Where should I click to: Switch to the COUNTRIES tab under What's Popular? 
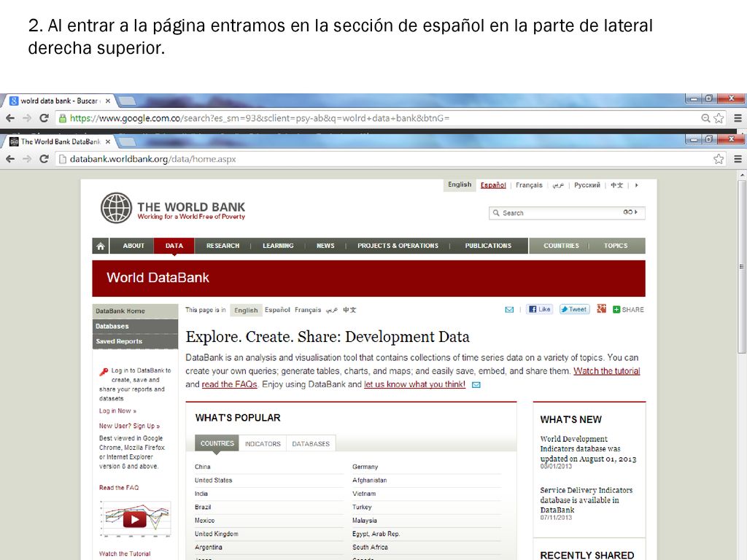[x=217, y=443]
